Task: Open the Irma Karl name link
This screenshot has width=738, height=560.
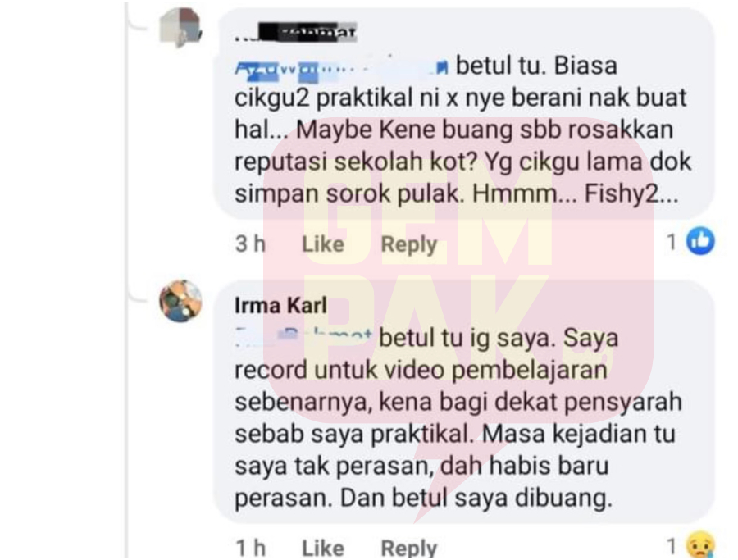Action: pos(280,306)
